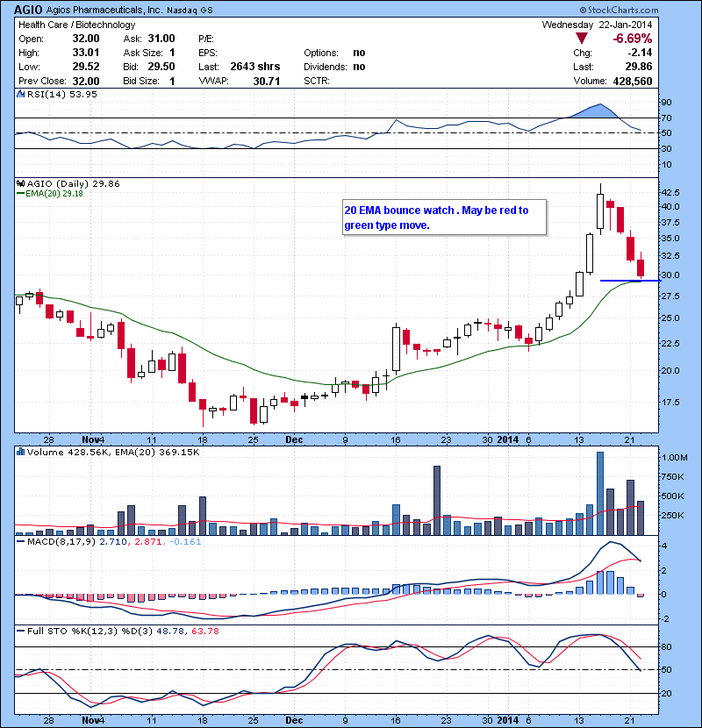Click the tallest volume bar above 1.00M
The image size is (702, 728).
600,493
